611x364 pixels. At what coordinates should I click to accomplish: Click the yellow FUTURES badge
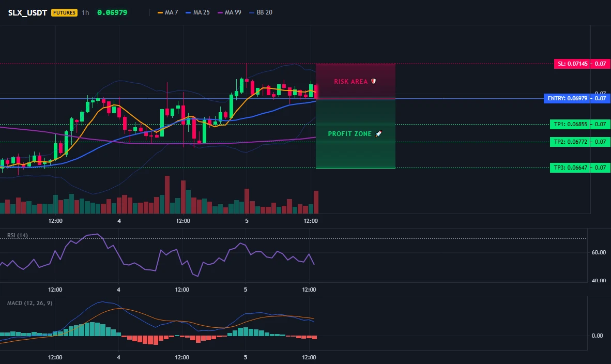[x=64, y=12]
